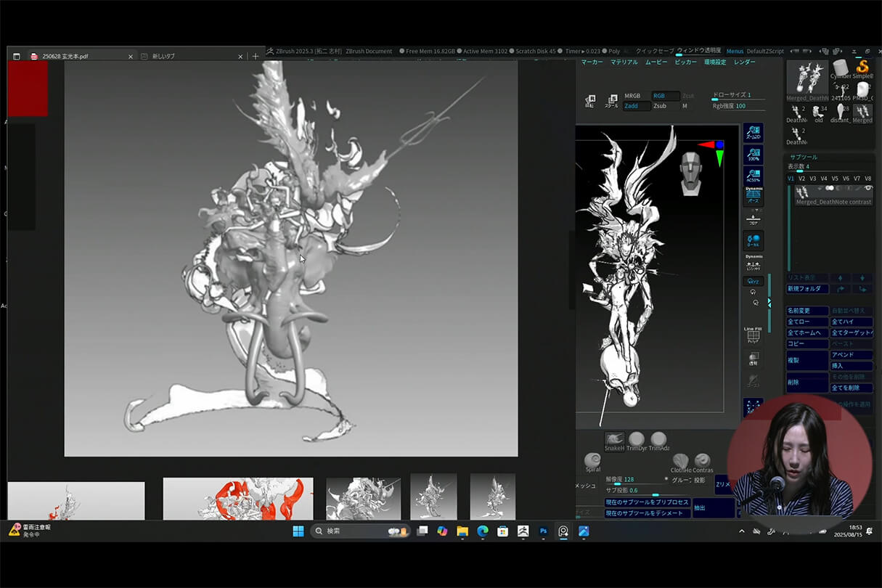Toggle Line Fill PolyFrame display
This screenshot has width=882, height=588.
click(x=754, y=334)
